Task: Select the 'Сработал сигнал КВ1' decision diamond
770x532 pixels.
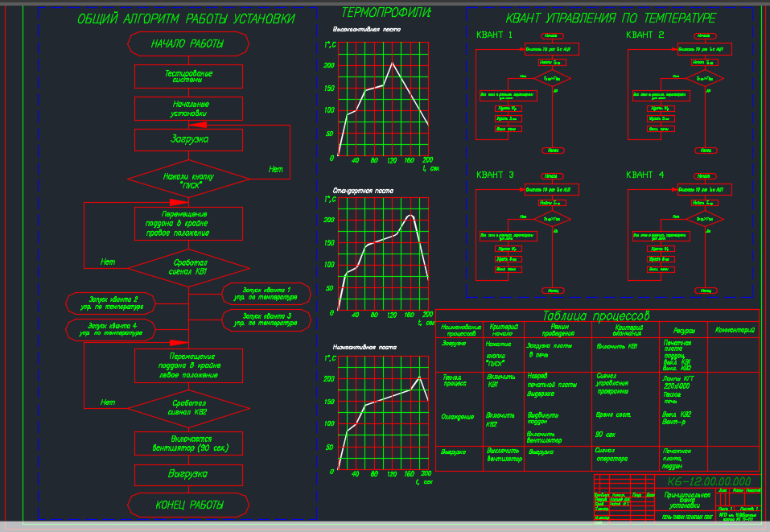Action: click(x=188, y=268)
